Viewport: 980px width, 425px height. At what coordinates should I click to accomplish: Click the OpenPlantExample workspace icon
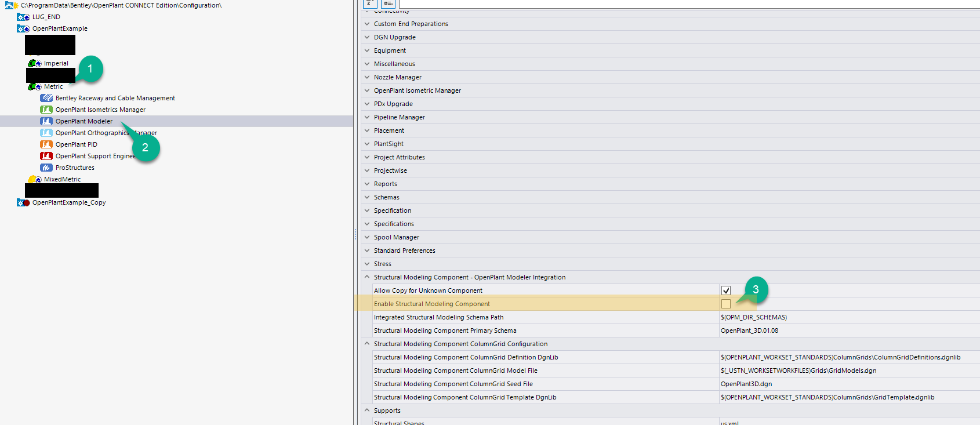click(23, 28)
